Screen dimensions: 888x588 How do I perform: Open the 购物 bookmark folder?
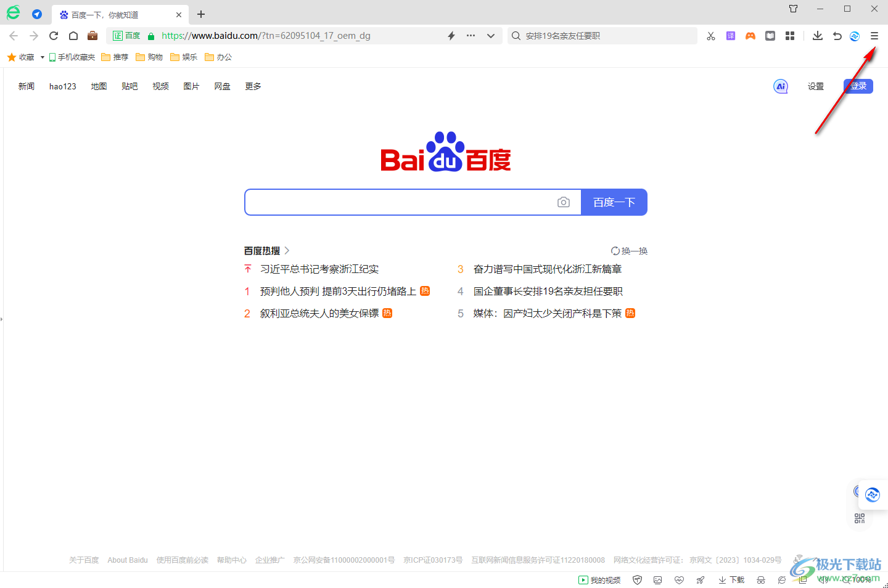149,57
